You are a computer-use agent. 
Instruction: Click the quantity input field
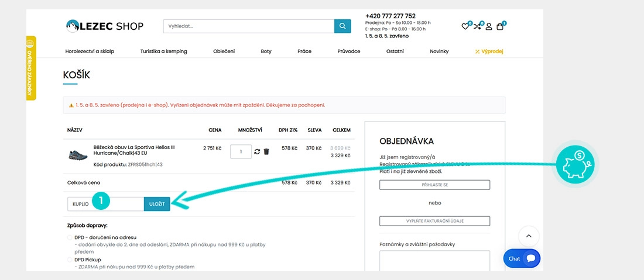click(x=241, y=151)
